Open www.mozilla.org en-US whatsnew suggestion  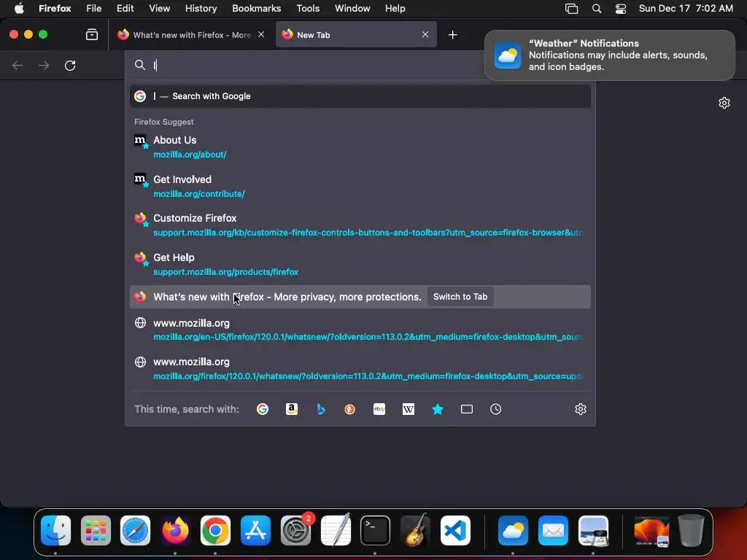pyautogui.click(x=360, y=330)
